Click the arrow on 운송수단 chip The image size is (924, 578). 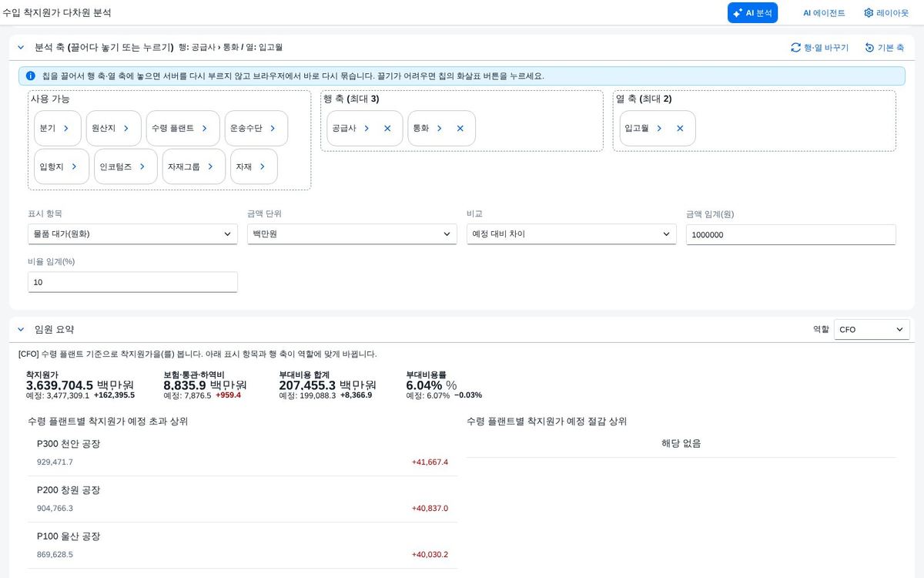tap(273, 129)
